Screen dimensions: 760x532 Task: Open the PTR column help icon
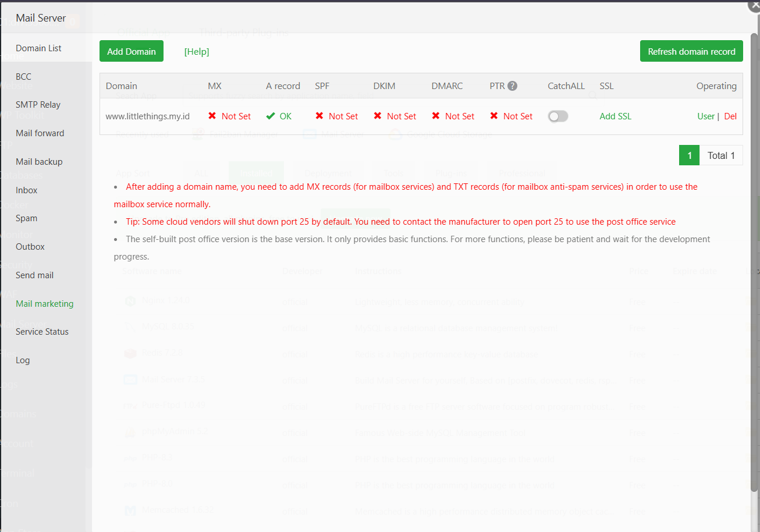(513, 86)
